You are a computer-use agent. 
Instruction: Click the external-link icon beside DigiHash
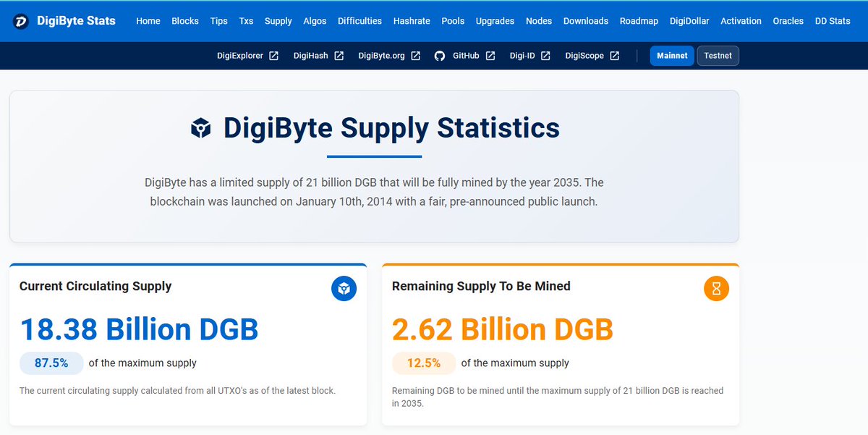339,56
